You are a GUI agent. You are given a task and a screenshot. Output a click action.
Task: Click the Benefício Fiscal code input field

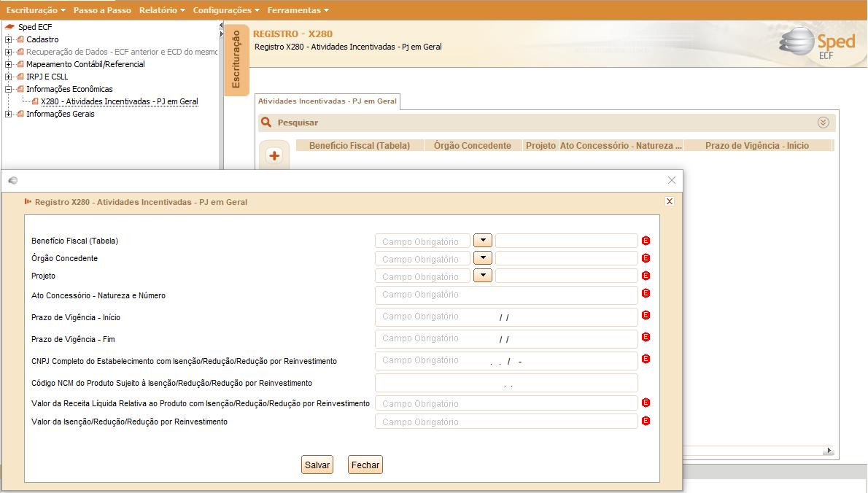point(422,241)
